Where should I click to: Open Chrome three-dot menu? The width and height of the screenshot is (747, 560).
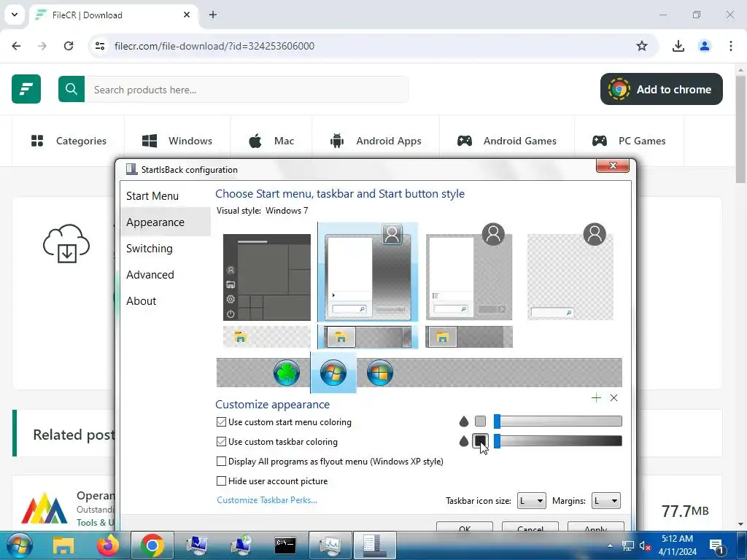pos(731,46)
